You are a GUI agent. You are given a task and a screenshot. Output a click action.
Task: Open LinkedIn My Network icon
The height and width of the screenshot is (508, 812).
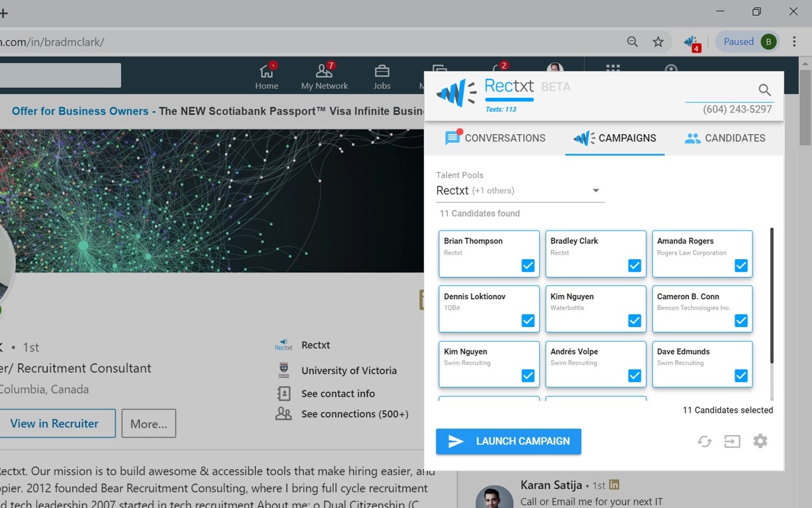pyautogui.click(x=324, y=71)
